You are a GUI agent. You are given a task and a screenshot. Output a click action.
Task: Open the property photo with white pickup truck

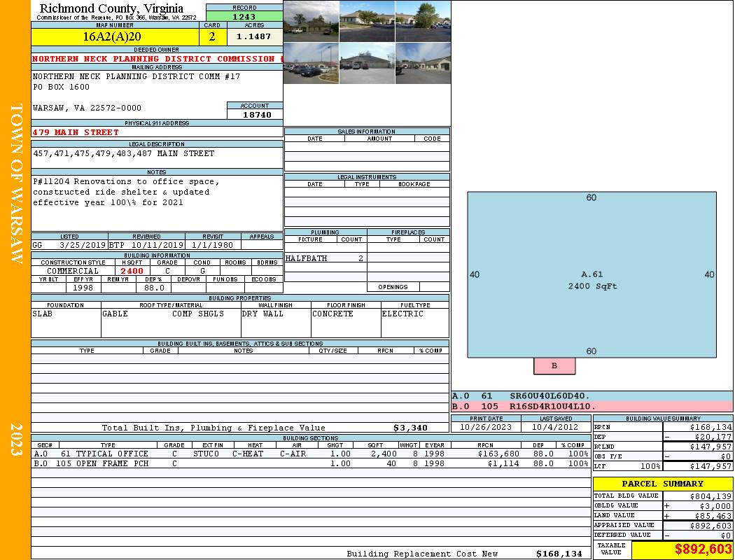point(311,21)
